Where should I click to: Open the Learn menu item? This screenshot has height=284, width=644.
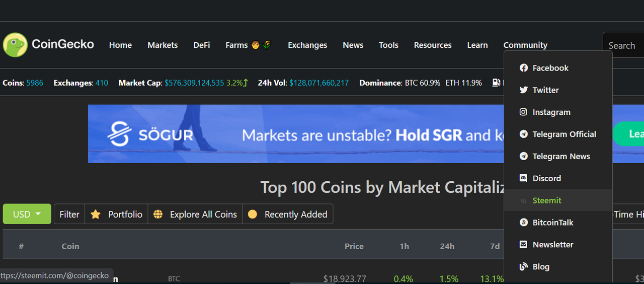click(477, 45)
